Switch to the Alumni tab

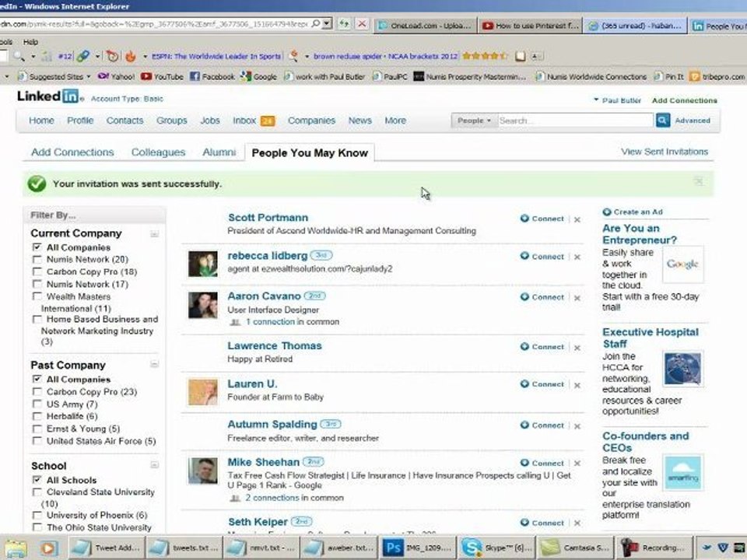click(x=219, y=152)
